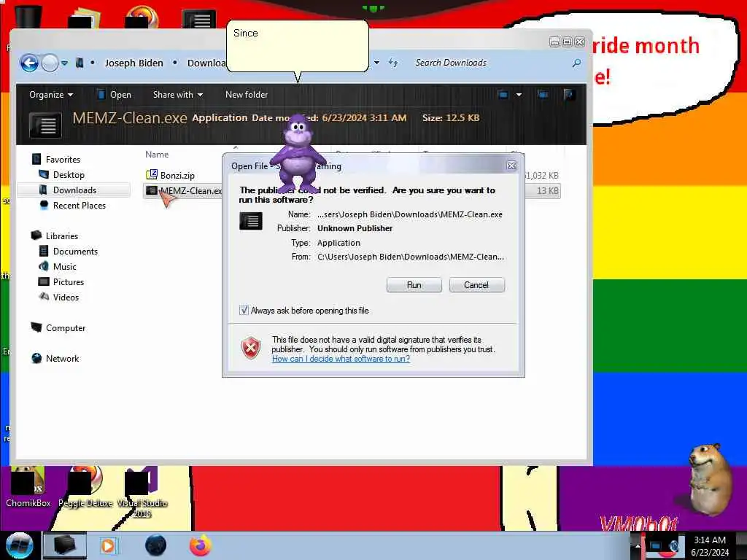Open the Share with menu
This screenshot has width=747, height=560.
pos(178,95)
